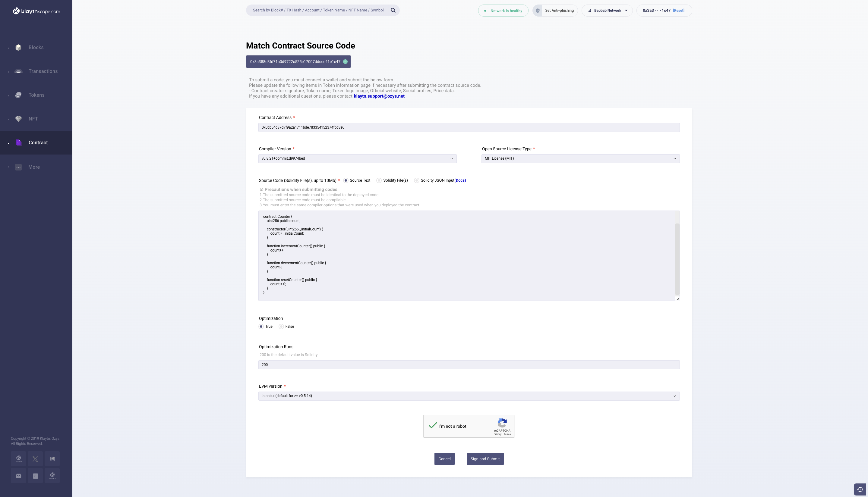Go to Tokens in the sidebar

pyautogui.click(x=36, y=95)
